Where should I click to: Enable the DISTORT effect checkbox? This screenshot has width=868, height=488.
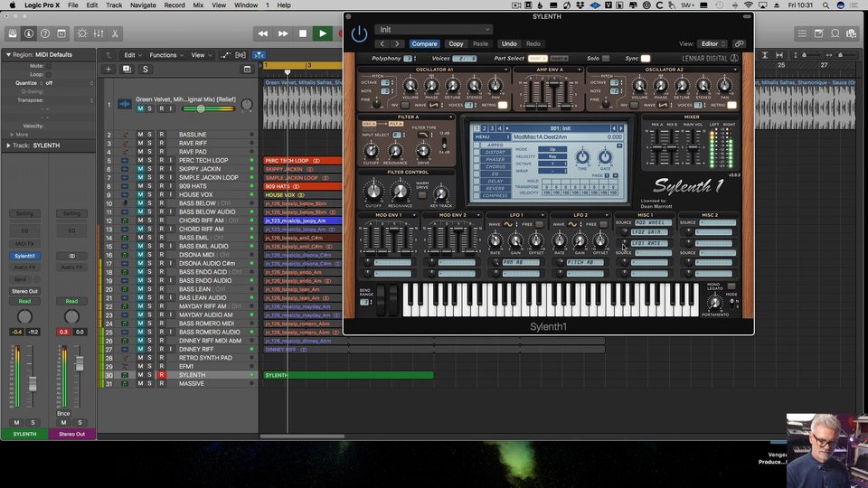click(476, 152)
